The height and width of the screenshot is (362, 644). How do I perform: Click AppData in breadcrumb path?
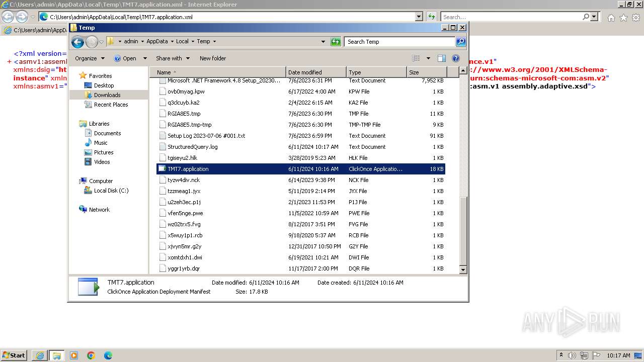(x=157, y=42)
